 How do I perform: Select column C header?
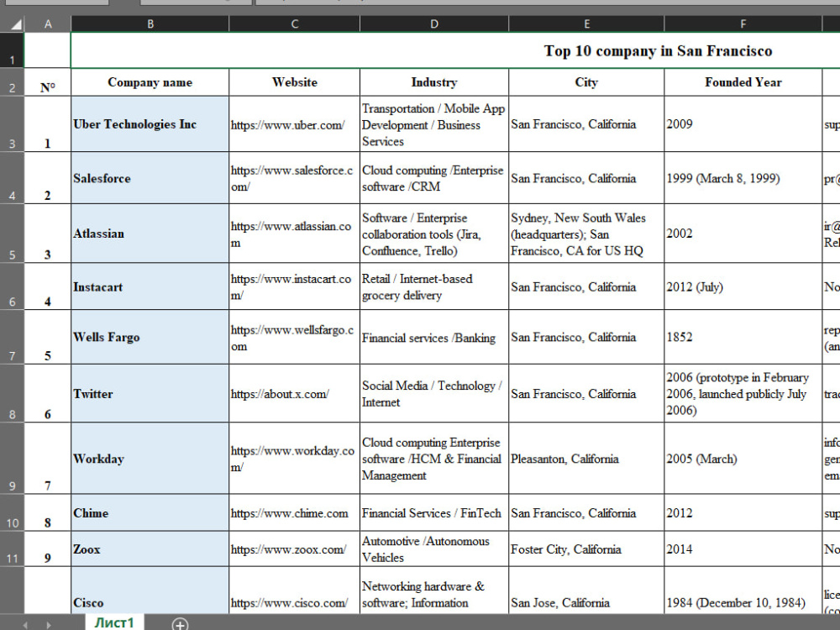pyautogui.click(x=295, y=24)
